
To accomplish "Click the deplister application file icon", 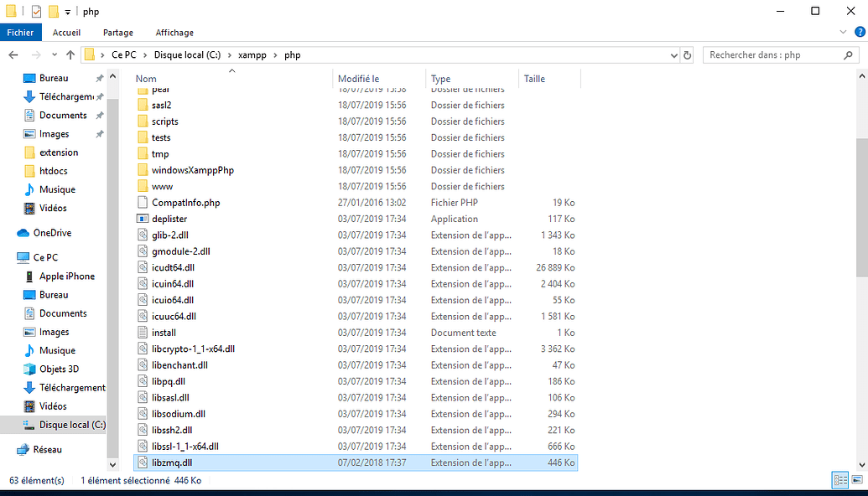I will pos(143,219).
